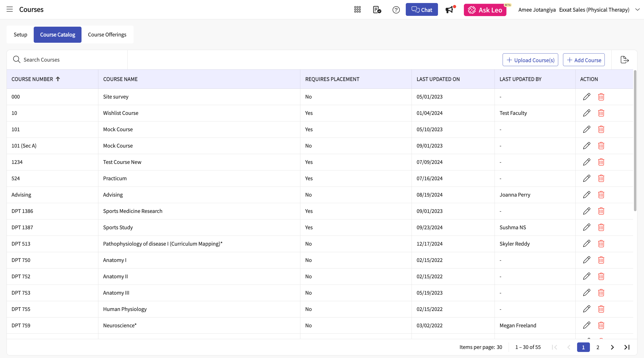Edit the Wishlist Course row
Viewport: 644px width, 358px height.
pos(587,113)
